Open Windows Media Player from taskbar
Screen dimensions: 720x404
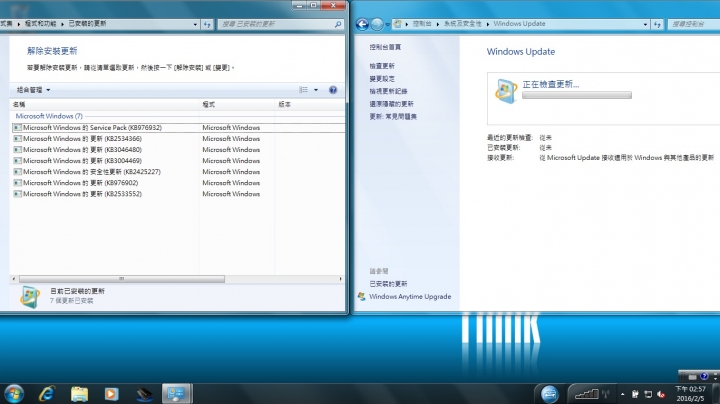tap(111, 394)
